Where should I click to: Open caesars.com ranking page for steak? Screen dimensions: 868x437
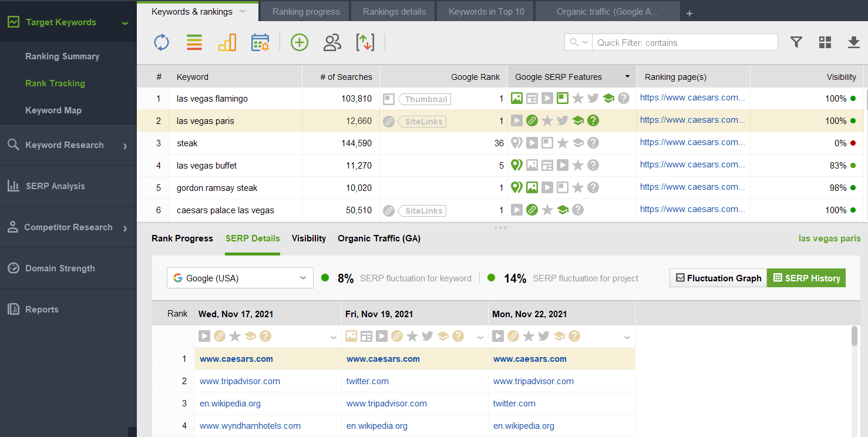pos(692,142)
